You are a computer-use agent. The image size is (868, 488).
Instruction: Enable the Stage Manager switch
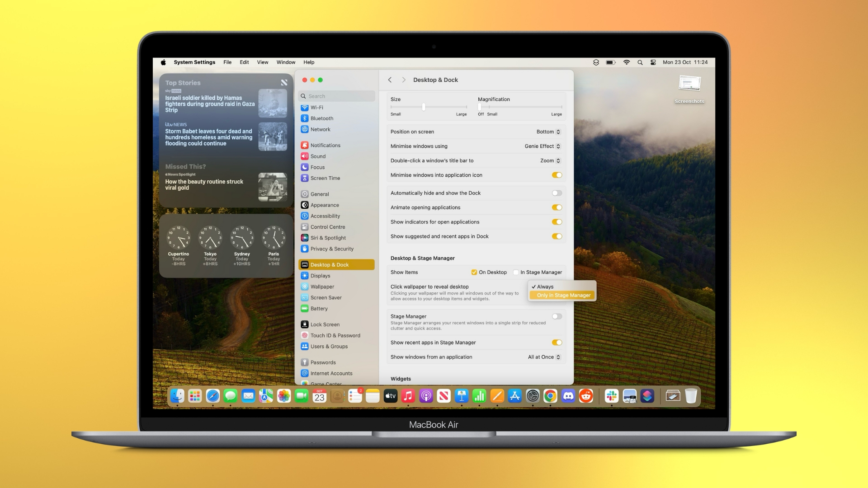pyautogui.click(x=557, y=316)
